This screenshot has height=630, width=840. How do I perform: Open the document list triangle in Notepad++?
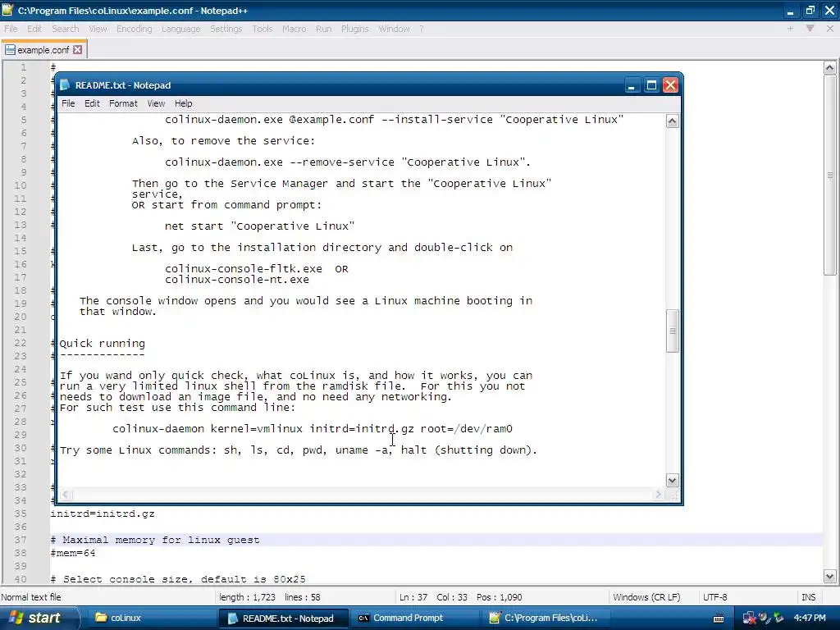click(810, 29)
